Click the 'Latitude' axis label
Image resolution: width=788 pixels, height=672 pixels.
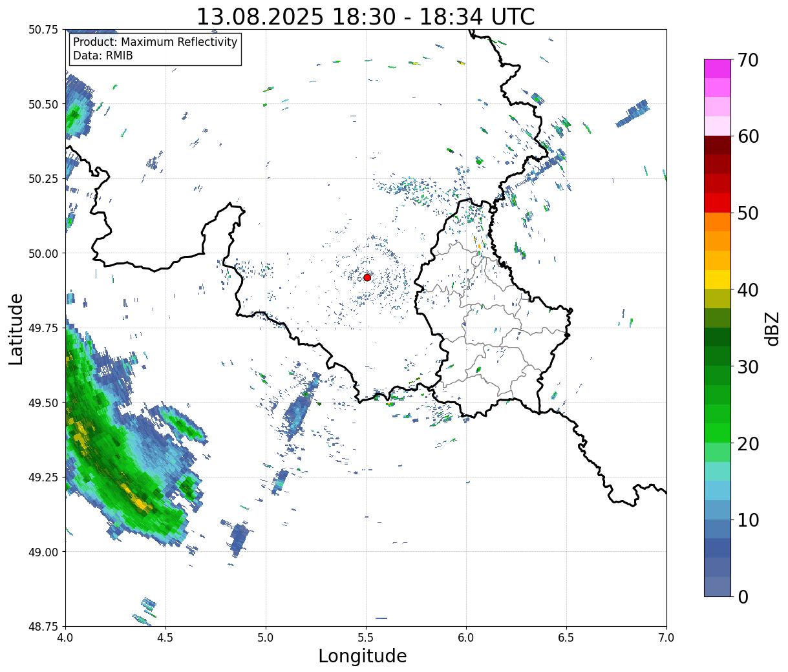pos(16,328)
